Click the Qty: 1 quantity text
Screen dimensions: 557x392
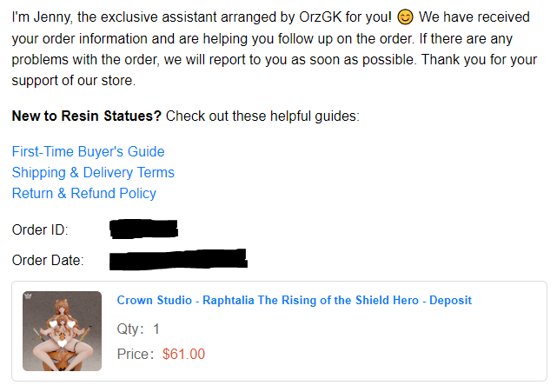click(x=138, y=329)
